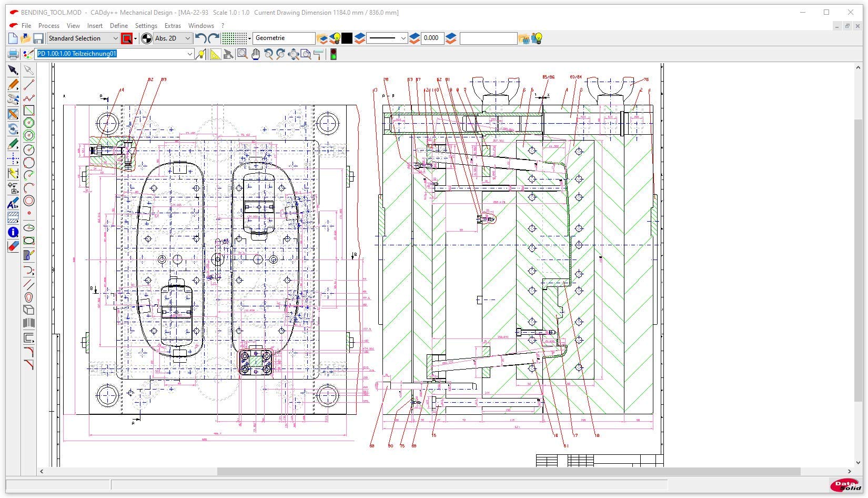Print the drawing with the printer icon

pos(13,54)
